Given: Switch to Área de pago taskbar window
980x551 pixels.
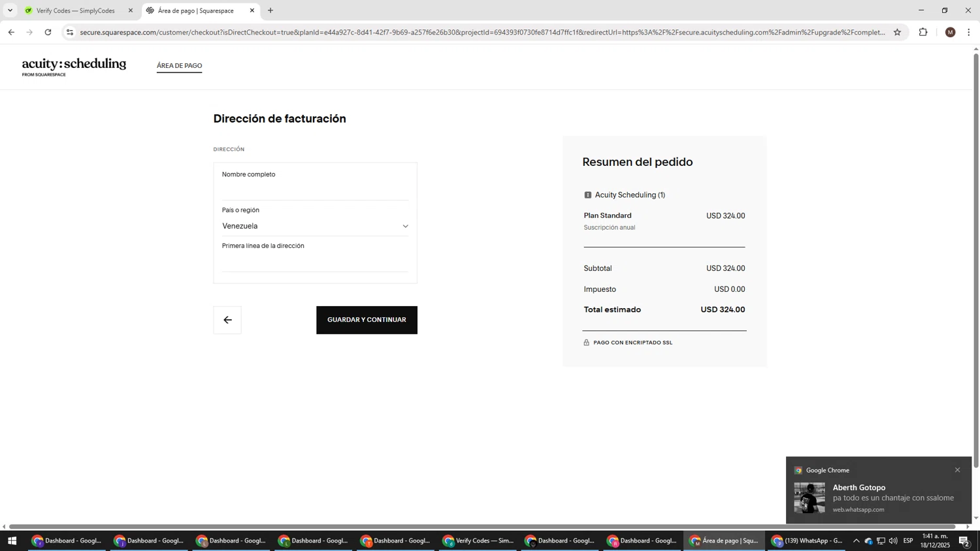Looking at the screenshot, I should tap(725, 541).
